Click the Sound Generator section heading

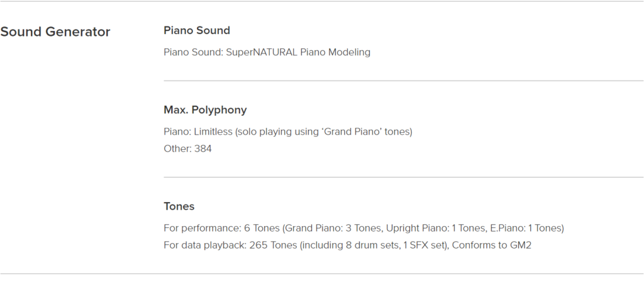(x=55, y=32)
